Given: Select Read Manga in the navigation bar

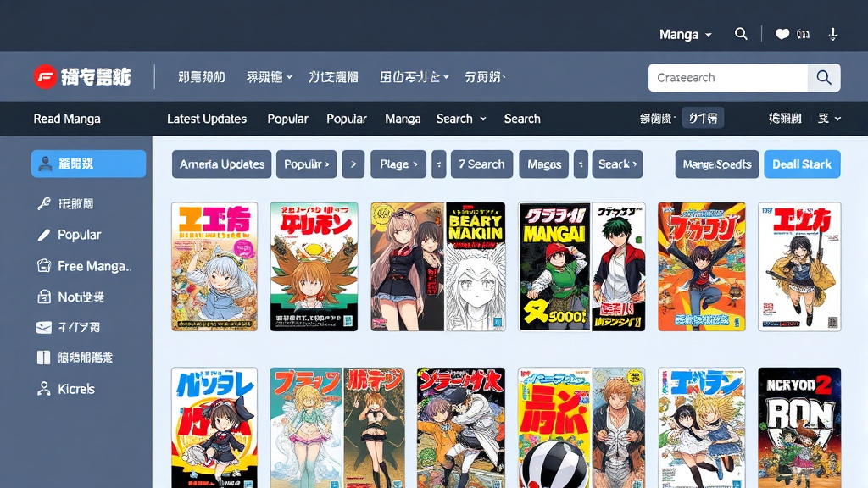Looking at the screenshot, I should (67, 119).
